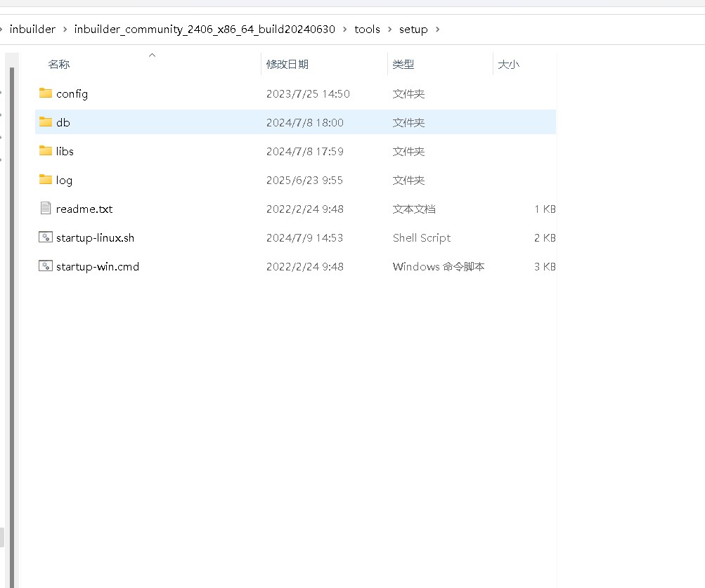This screenshot has height=588, width=705.
Task: Click the startup-linux.sh script icon
Action: [x=44, y=237]
